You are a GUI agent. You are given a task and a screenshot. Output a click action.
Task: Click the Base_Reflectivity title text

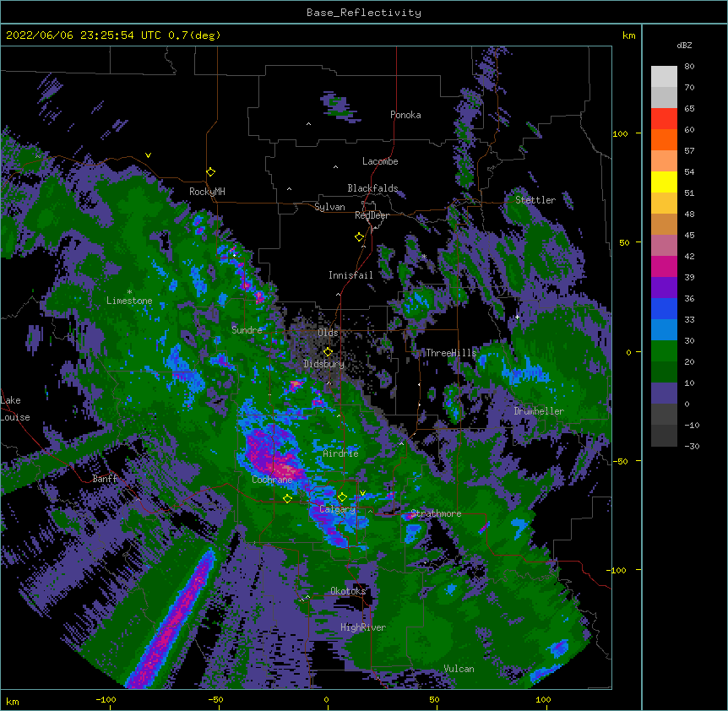(x=364, y=13)
